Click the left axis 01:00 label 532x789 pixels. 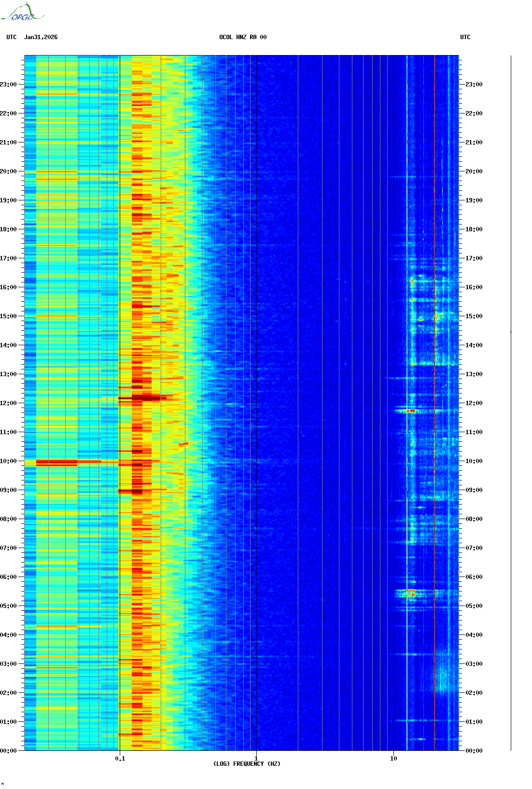pos(8,722)
